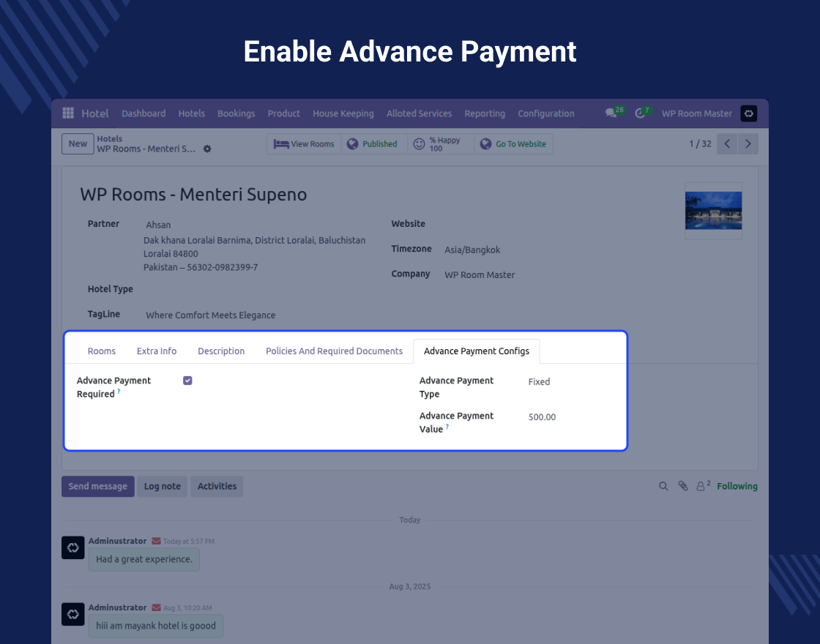Open the apps grid menu icon
Viewport: 820px width, 644px height.
click(x=68, y=113)
